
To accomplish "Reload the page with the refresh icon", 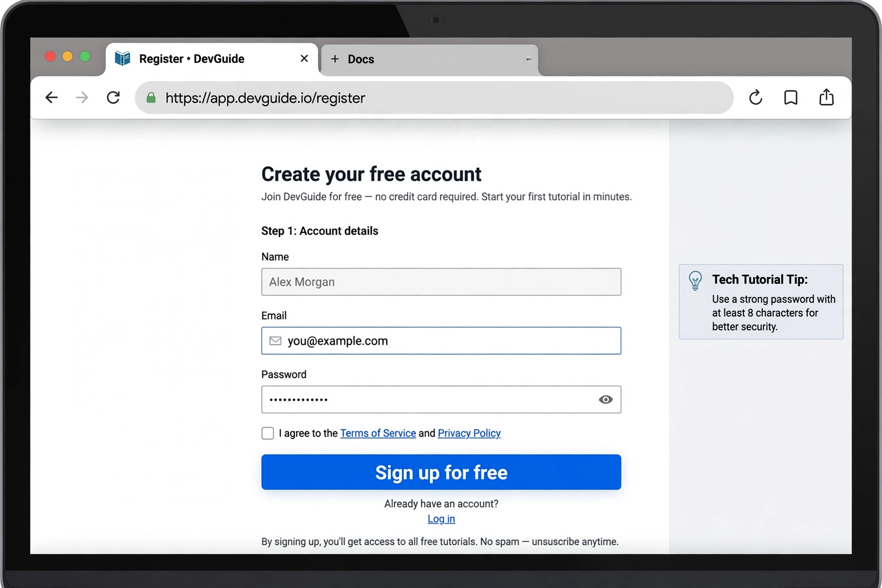I will (113, 97).
